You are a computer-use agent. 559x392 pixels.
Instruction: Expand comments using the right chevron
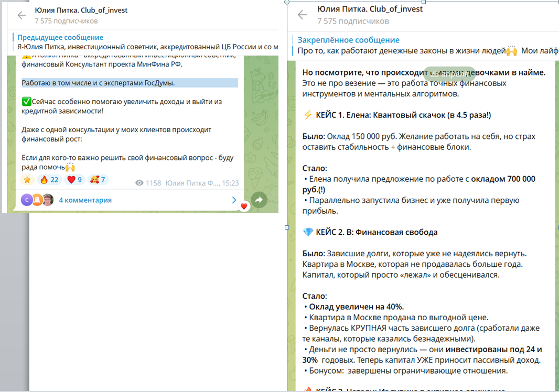234,200
